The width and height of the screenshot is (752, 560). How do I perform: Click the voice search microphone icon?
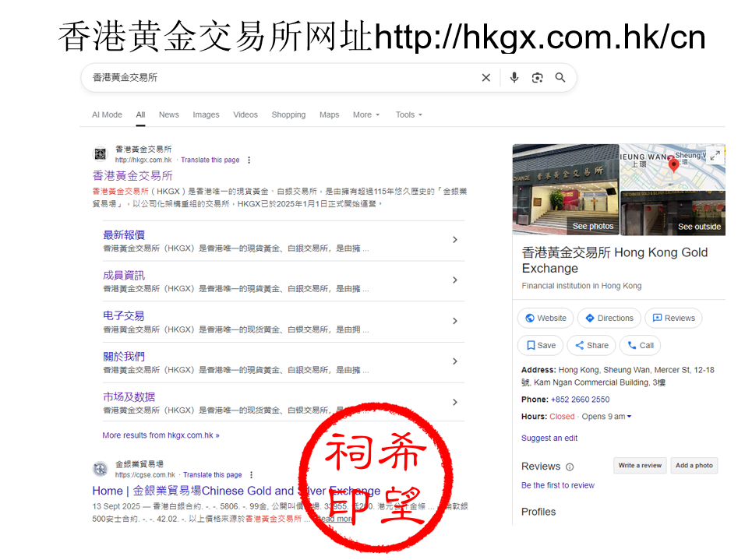tap(514, 78)
